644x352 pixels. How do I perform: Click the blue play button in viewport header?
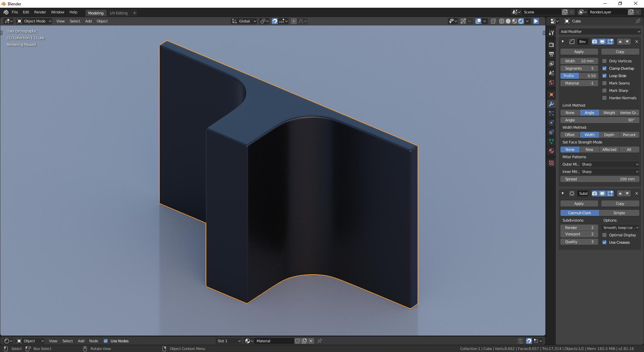[536, 21]
